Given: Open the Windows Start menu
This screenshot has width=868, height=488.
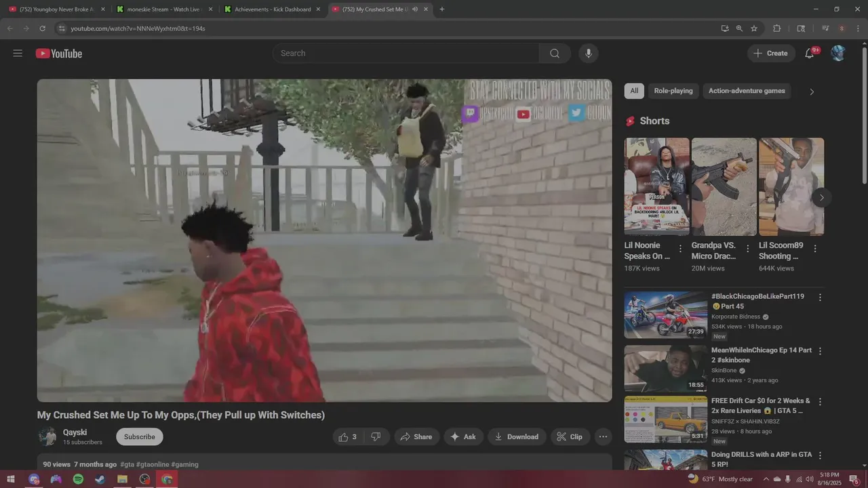Looking at the screenshot, I should tap(11, 479).
